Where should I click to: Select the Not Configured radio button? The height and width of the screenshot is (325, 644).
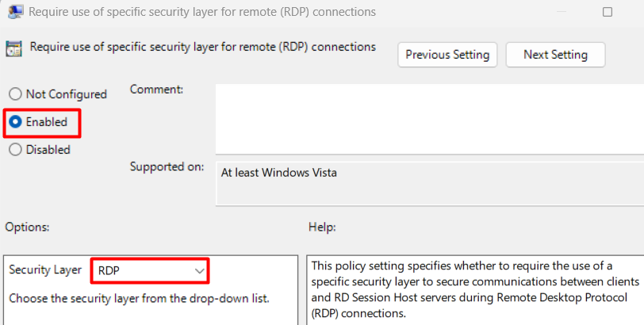coord(15,94)
